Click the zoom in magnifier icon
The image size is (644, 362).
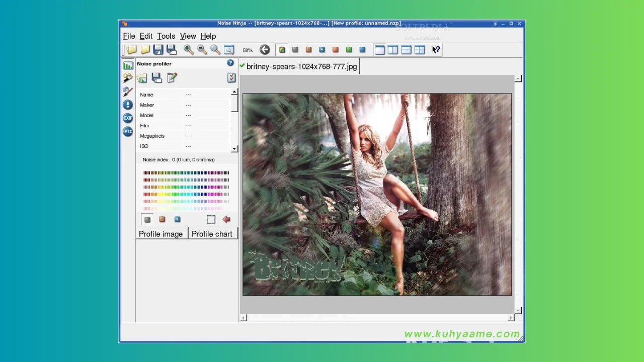[x=188, y=50]
